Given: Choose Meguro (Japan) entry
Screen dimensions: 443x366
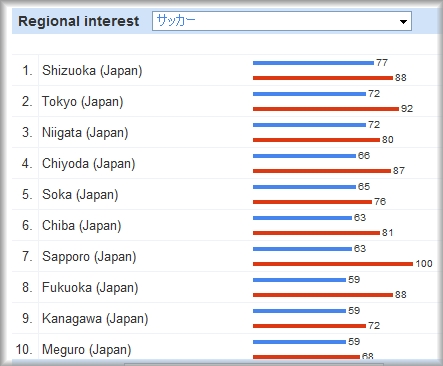Looking at the screenshot, I should 86,350.
